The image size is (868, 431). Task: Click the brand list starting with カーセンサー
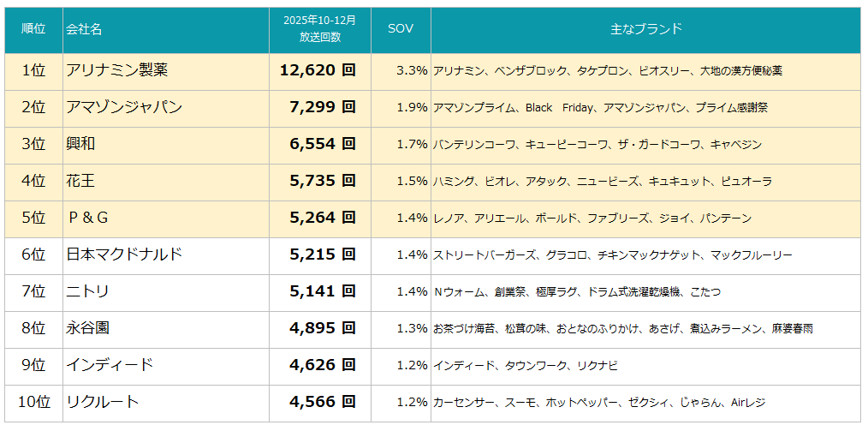[599, 402]
